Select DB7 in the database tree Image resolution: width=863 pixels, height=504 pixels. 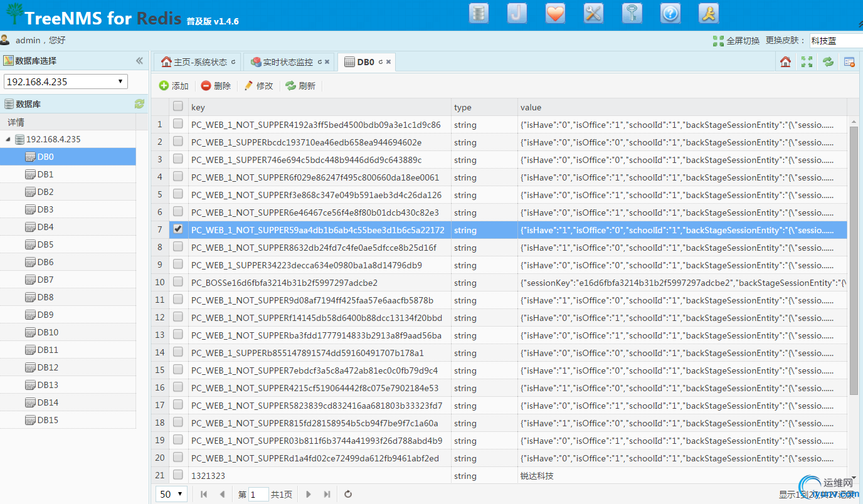coord(68,280)
